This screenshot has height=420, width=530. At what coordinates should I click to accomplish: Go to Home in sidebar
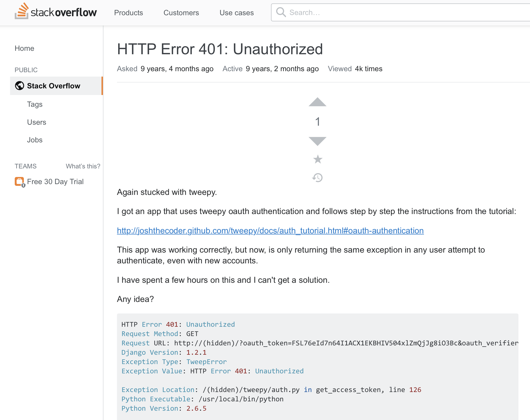(24, 48)
